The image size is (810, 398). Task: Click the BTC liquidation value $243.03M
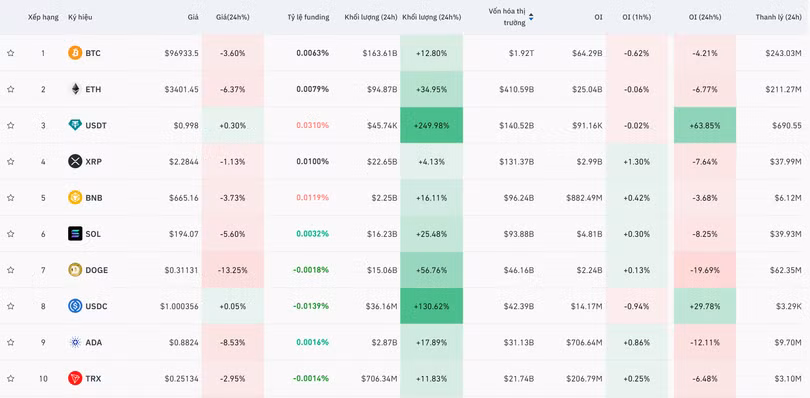pos(784,53)
